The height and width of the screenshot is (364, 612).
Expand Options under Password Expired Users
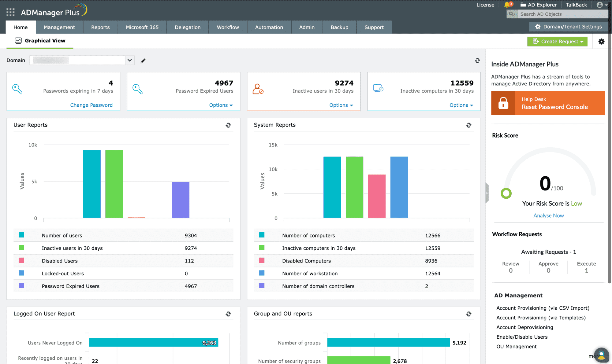tap(221, 105)
